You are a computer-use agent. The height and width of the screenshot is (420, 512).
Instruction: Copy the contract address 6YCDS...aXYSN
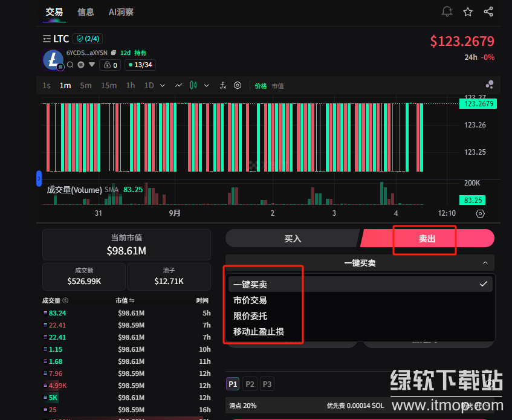[114, 53]
